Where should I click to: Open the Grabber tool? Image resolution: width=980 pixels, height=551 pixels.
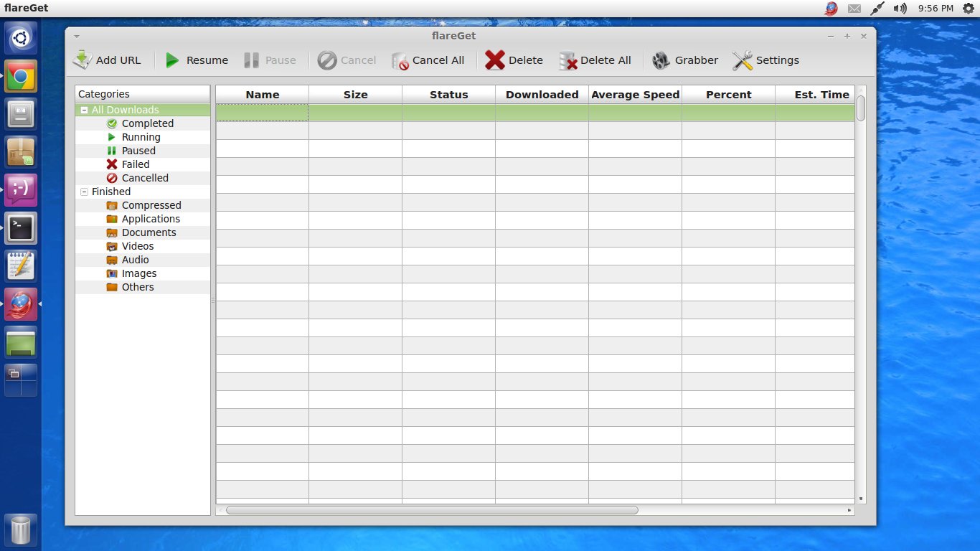click(x=685, y=60)
